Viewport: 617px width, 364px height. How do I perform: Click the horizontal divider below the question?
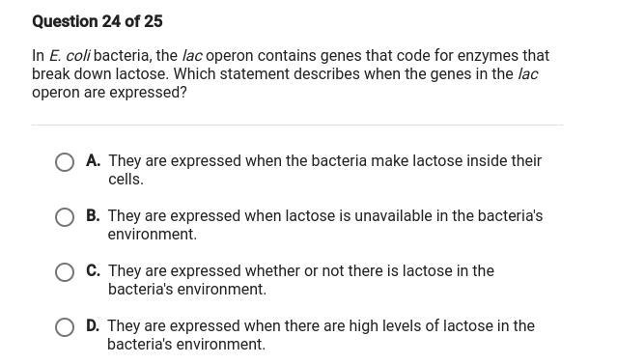coord(297,126)
